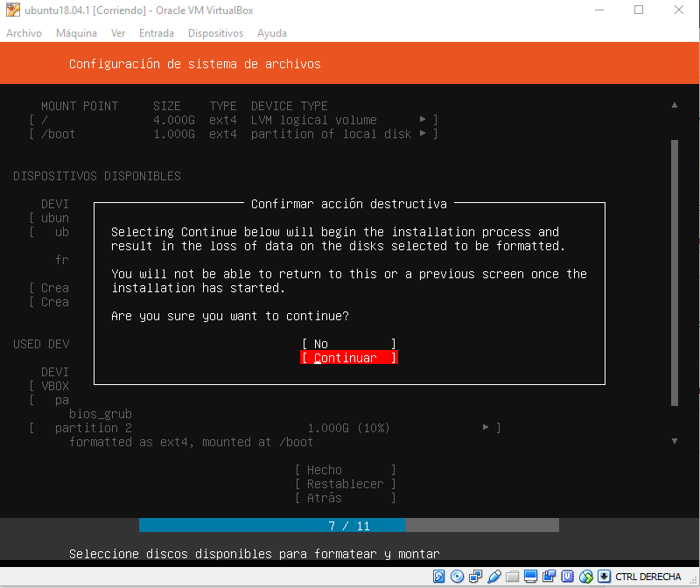Open the Máquina menu
This screenshot has height=588, width=700.
point(76,33)
